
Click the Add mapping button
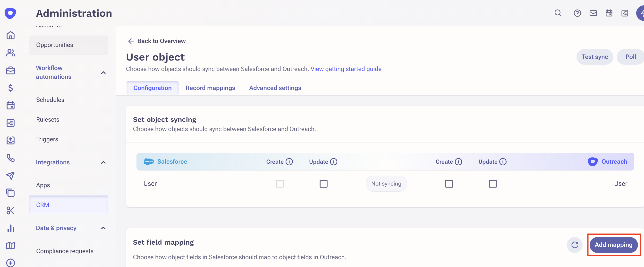tap(613, 245)
